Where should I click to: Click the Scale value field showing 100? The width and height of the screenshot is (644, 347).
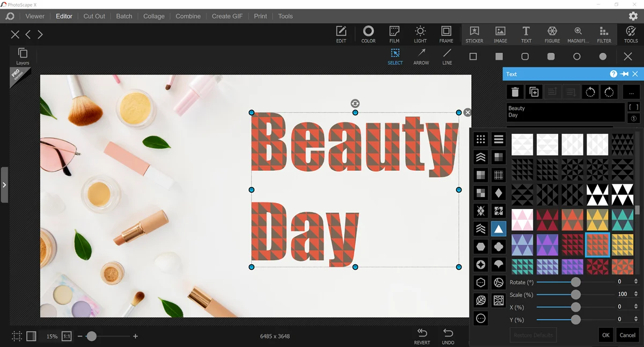[x=624, y=294]
